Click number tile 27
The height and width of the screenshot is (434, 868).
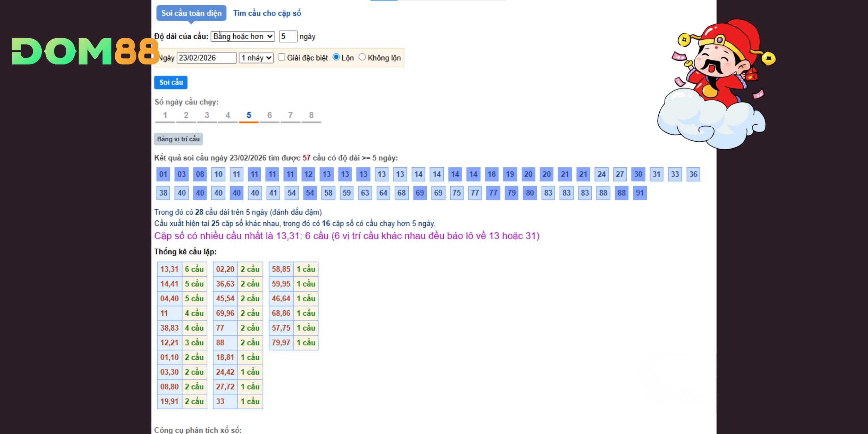[620, 174]
